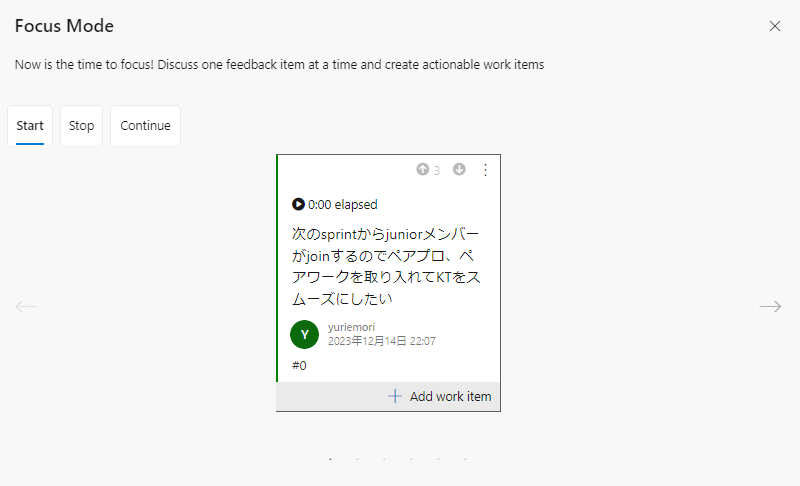Go to the previous feedback item arrow
Screen dimensions: 800x486
tap(26, 306)
